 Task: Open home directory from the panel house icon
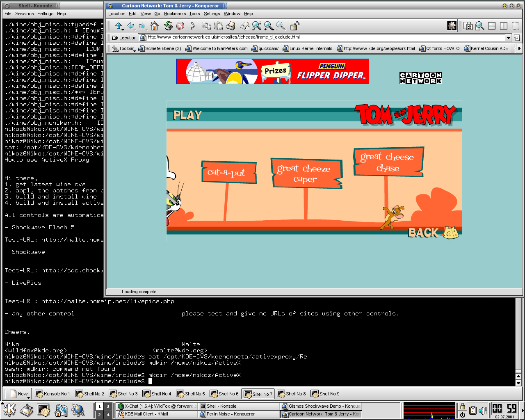(61, 410)
